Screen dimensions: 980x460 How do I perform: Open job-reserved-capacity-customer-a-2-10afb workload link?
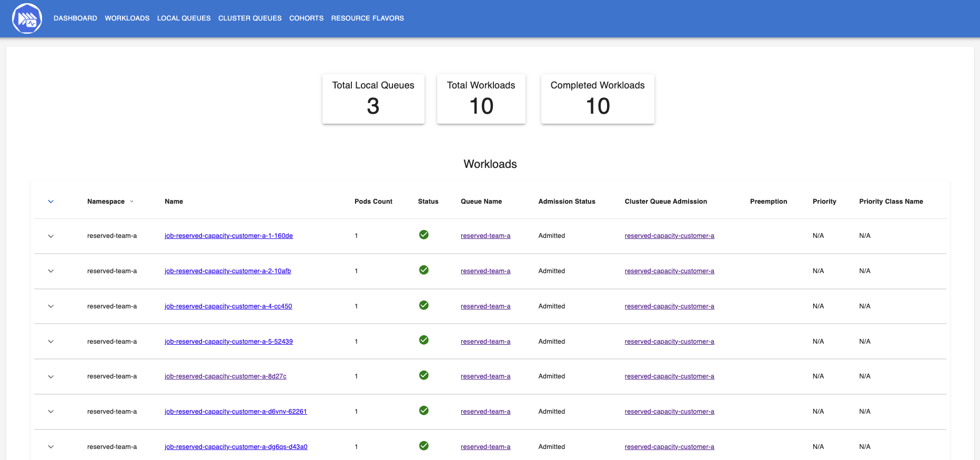pos(227,271)
